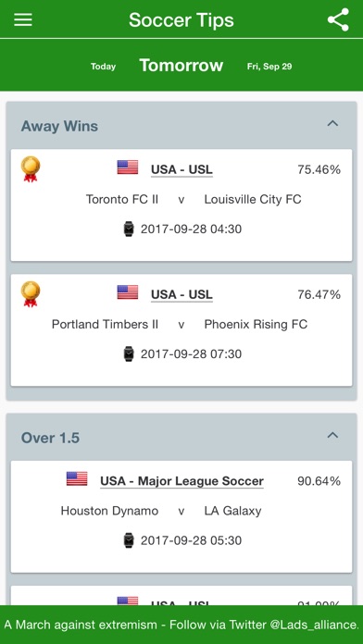Click the gold medal on Portland Timbers II card
The image size is (363, 644).
tap(31, 293)
